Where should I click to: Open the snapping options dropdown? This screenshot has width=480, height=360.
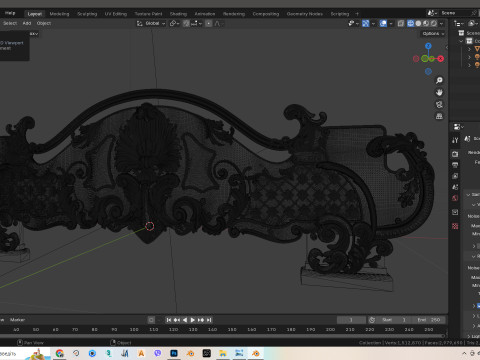coord(196,23)
